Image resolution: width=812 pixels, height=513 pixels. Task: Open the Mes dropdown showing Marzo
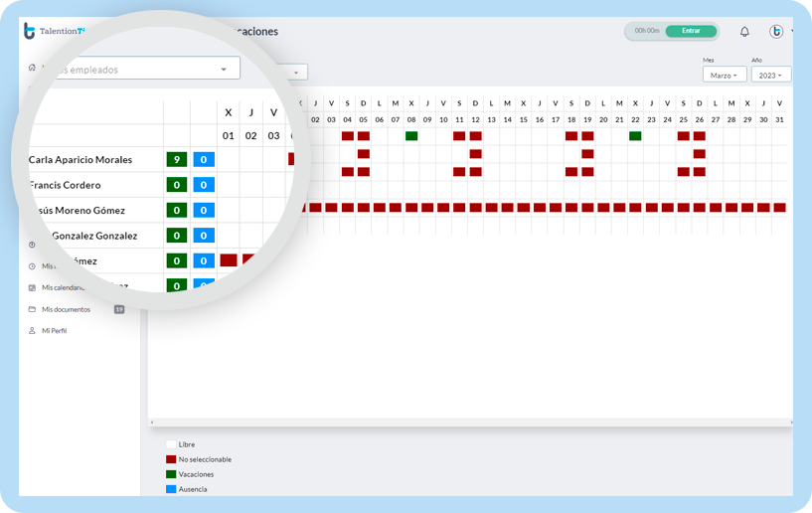pyautogui.click(x=725, y=75)
